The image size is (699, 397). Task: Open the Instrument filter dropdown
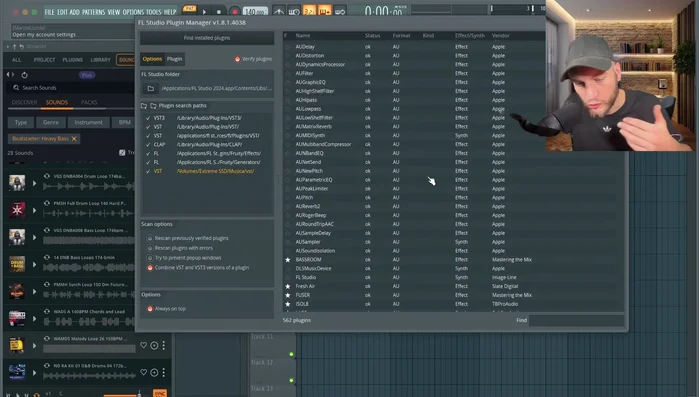[89, 123]
